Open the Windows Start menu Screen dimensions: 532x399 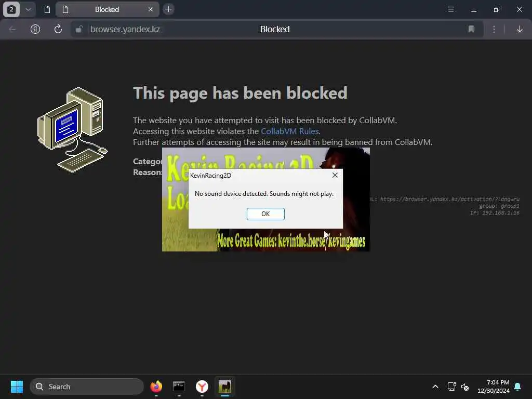17,387
